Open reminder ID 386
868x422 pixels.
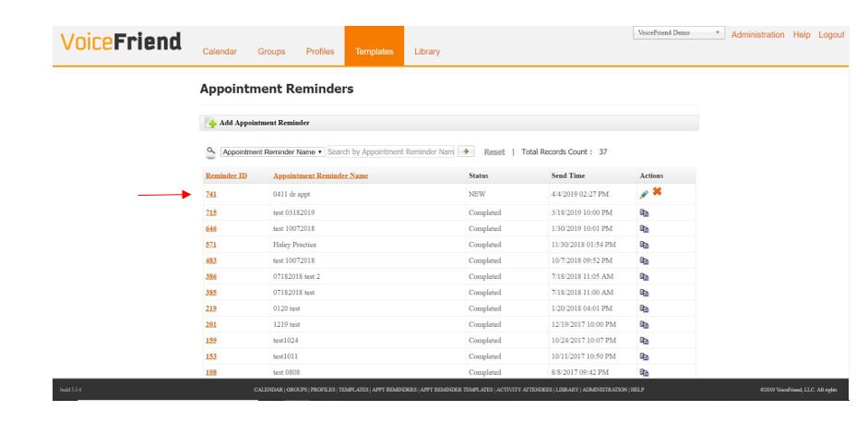tap(211, 277)
